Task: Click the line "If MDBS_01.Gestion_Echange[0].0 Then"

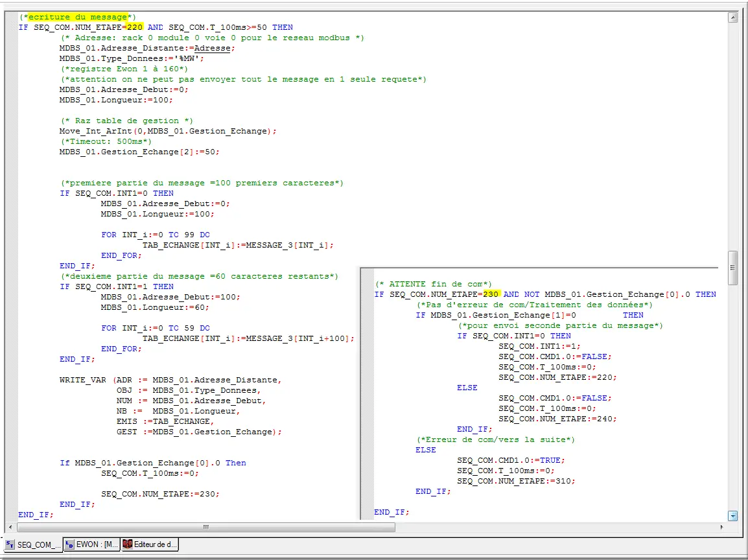Action: click(153, 463)
